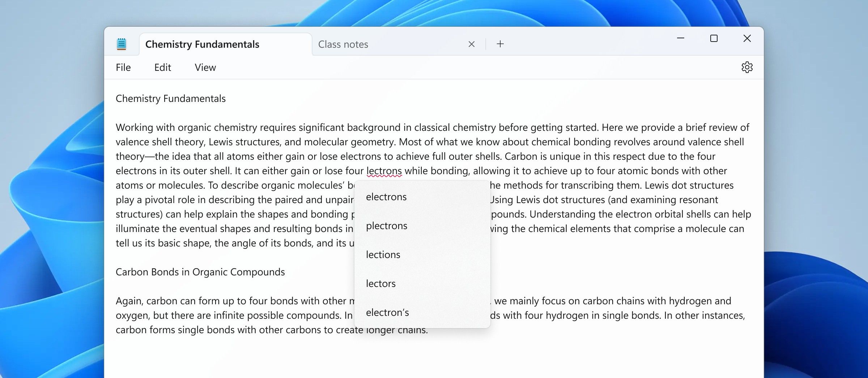Screen dimensions: 868x378
Task: Open the File menu
Action: [123, 67]
